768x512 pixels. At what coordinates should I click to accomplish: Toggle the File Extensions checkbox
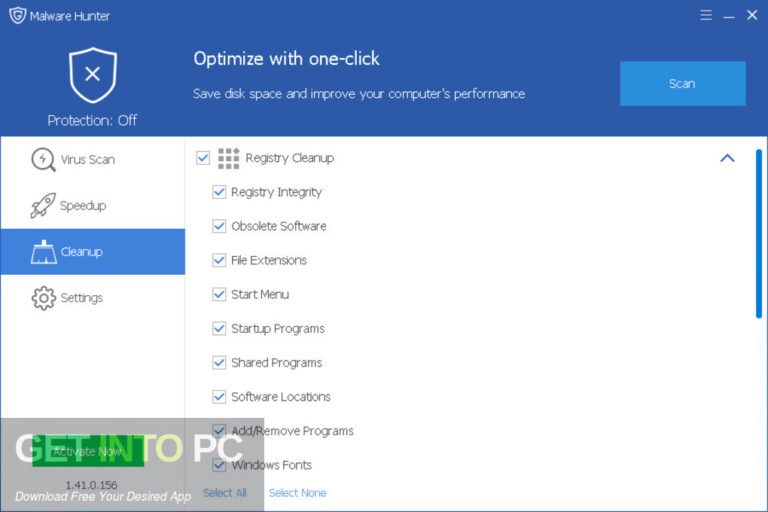(219, 260)
